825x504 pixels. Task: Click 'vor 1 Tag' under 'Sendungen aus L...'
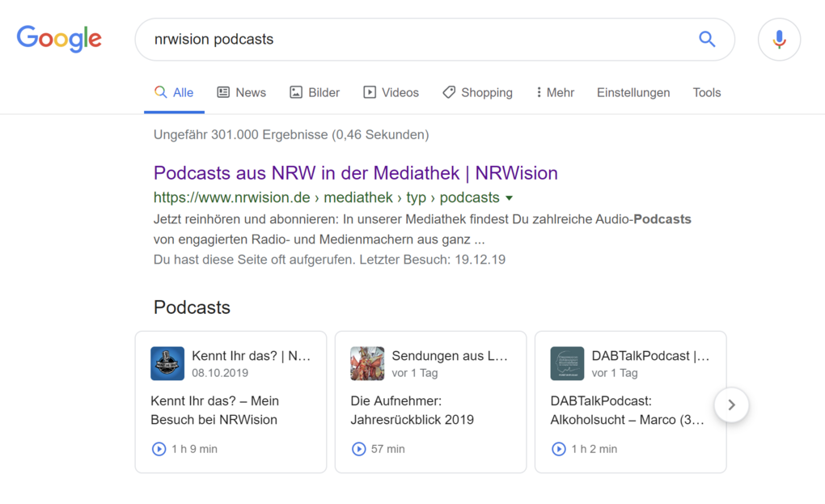[415, 373]
